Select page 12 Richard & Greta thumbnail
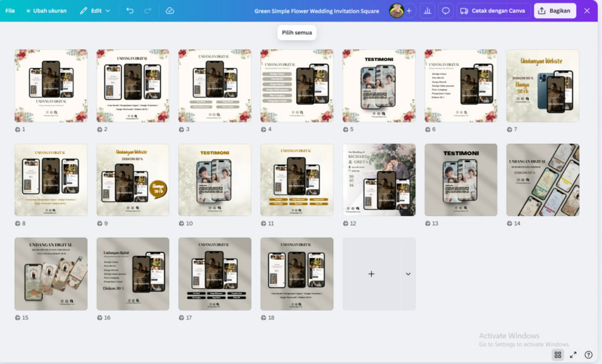Screen dimensions: 602x364 tap(379, 180)
